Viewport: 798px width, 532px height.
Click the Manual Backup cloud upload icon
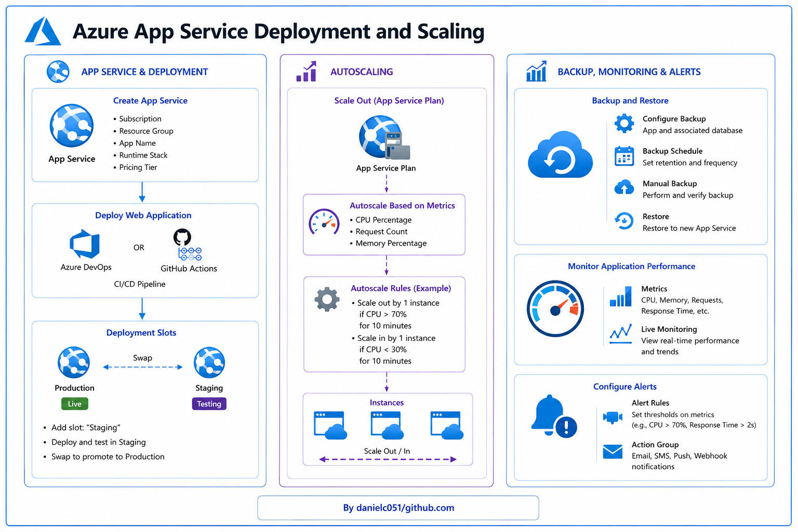pos(624,187)
